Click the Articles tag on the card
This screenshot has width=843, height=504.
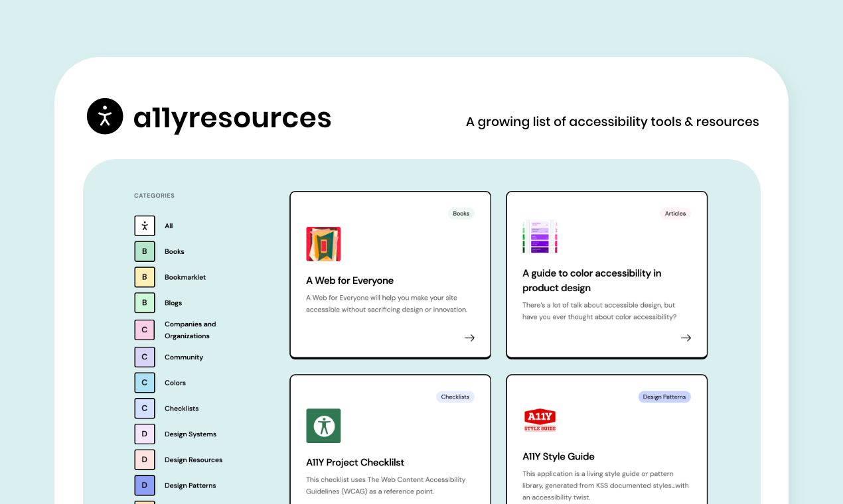pos(675,214)
